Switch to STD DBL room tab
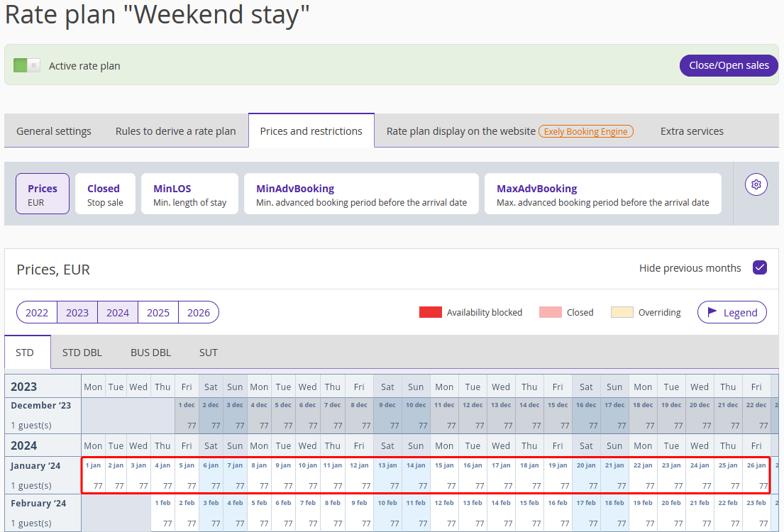The height and width of the screenshot is (532, 784). click(82, 353)
